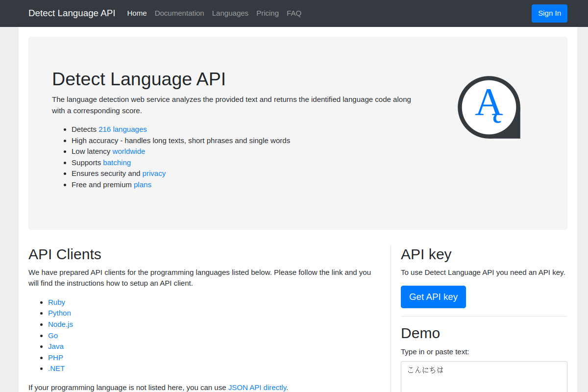Click the 'Type in or paste text:' label

[435, 352]
